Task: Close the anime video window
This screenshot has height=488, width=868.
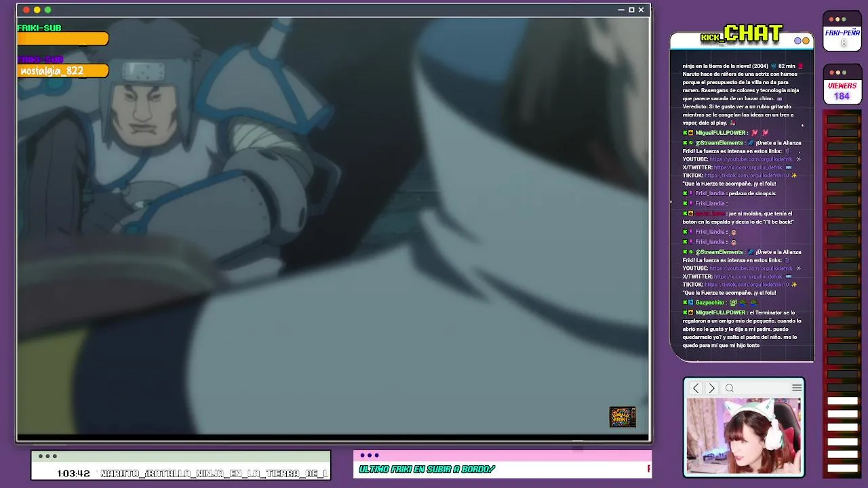Action: pos(641,9)
